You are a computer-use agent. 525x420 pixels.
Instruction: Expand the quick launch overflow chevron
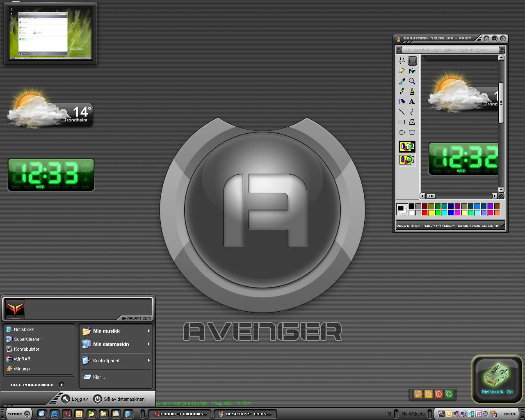tap(142, 414)
